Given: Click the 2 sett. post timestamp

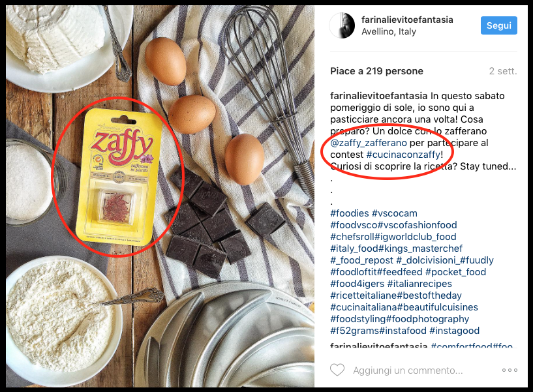Looking at the screenshot, I should tap(503, 71).
